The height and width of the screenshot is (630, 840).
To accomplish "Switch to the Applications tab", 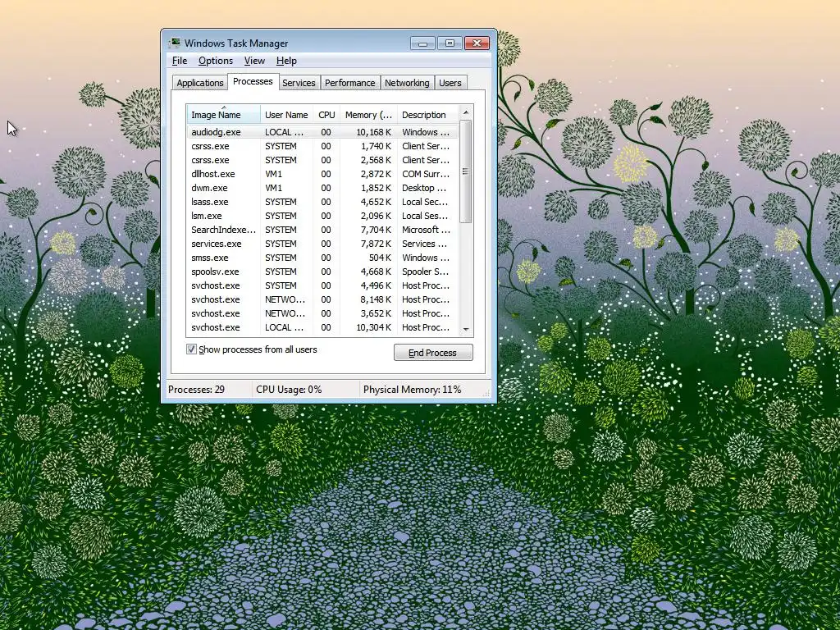I will pos(200,83).
